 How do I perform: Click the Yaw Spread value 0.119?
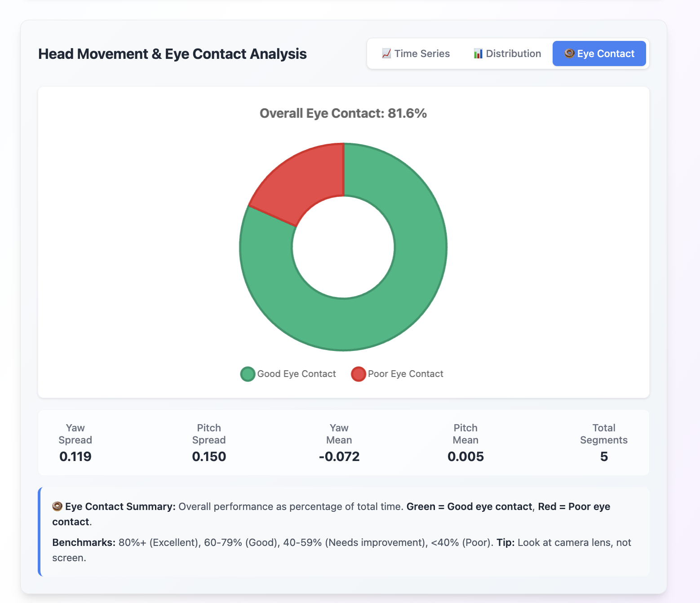click(75, 457)
